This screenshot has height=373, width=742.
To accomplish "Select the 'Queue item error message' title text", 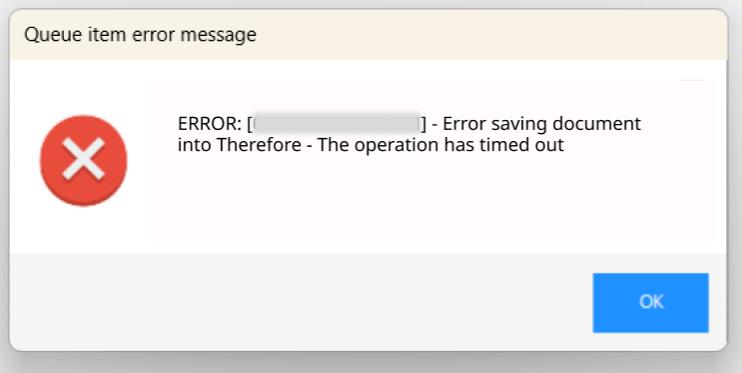I will [x=140, y=35].
